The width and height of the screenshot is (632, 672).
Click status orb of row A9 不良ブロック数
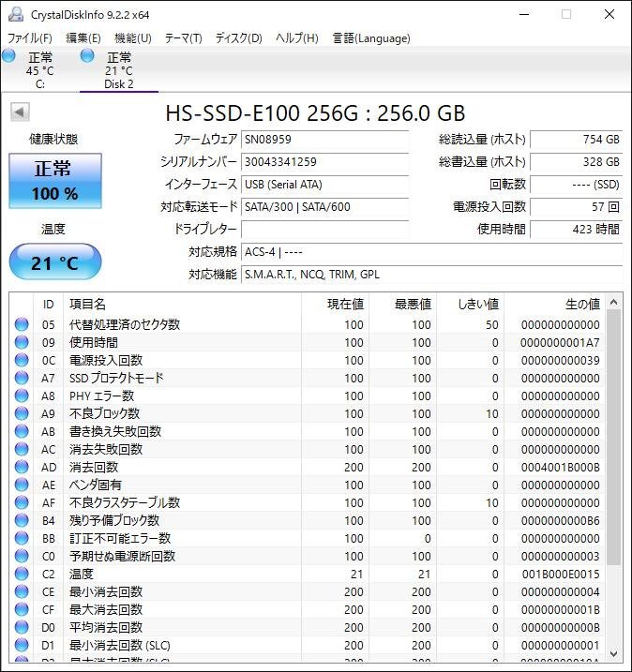point(22,413)
